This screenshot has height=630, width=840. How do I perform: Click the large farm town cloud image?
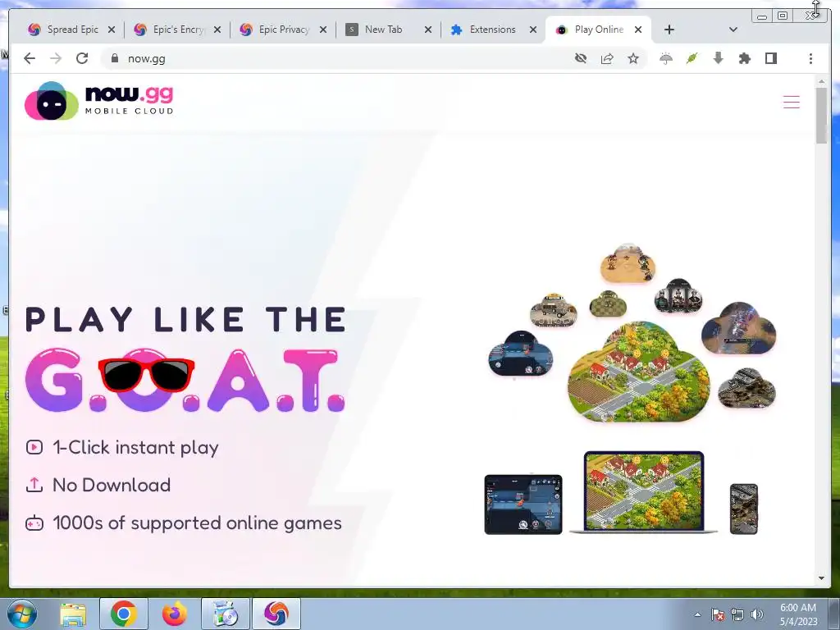[638, 372]
